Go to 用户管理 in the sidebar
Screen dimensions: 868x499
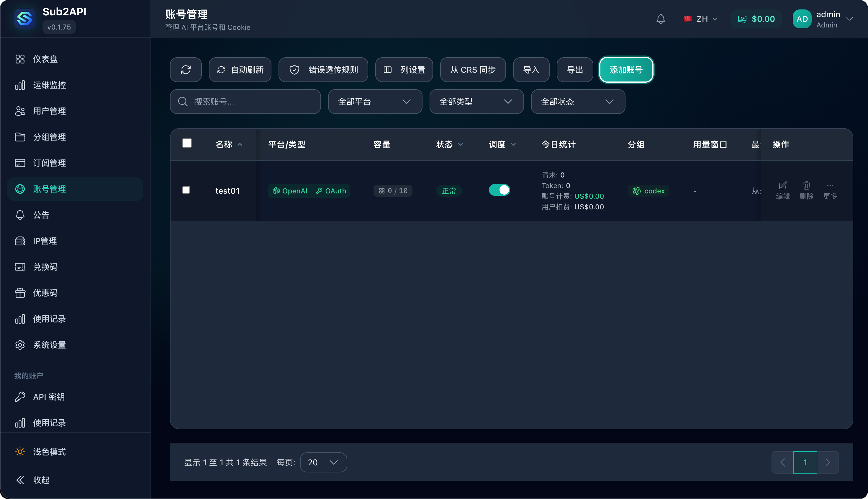[x=49, y=111]
